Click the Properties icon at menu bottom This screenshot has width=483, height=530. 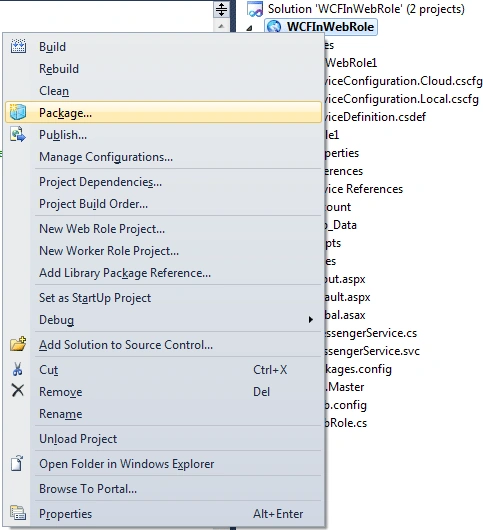point(18,513)
